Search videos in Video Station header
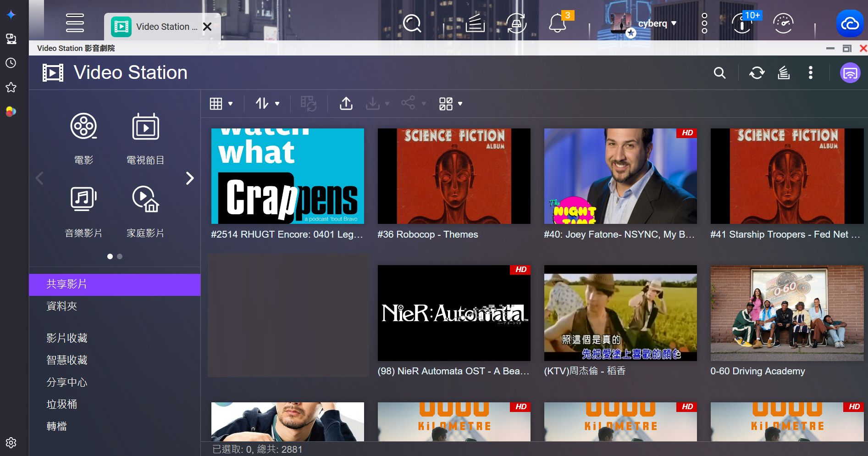Screen dimensions: 868x456 pos(720,73)
